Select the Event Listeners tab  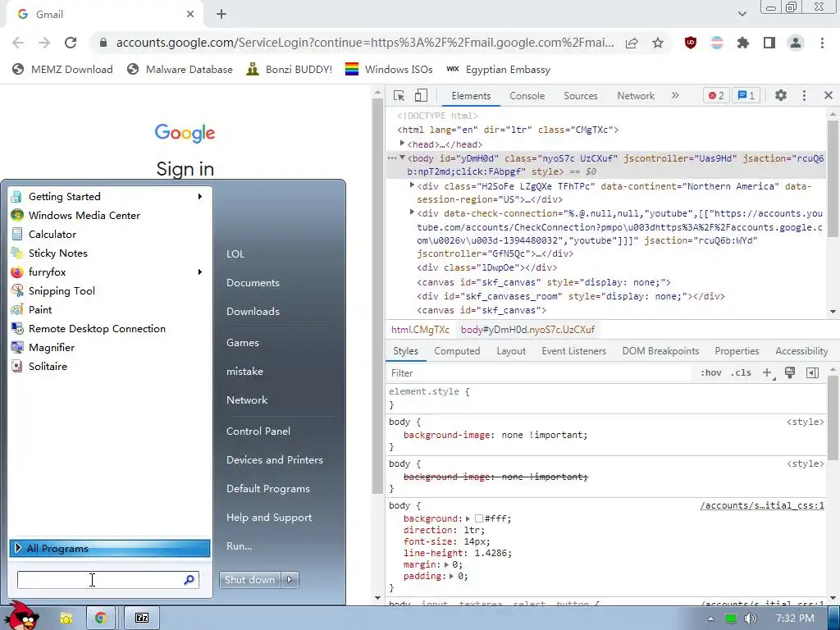pyautogui.click(x=573, y=351)
